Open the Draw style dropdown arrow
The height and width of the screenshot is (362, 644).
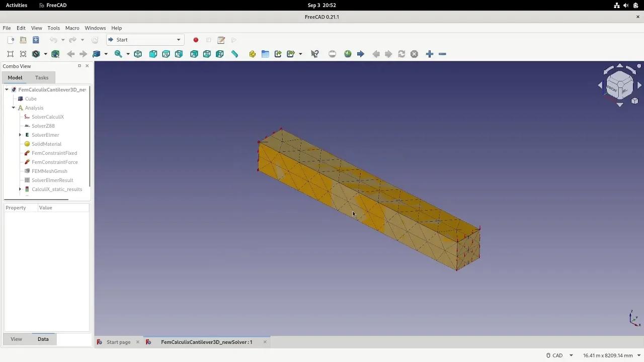(x=45, y=54)
